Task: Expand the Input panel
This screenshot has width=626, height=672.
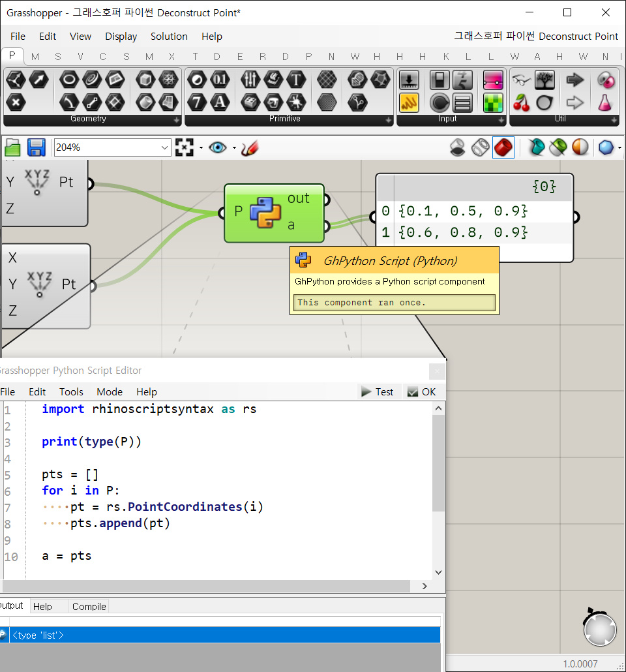Action: tap(501, 121)
